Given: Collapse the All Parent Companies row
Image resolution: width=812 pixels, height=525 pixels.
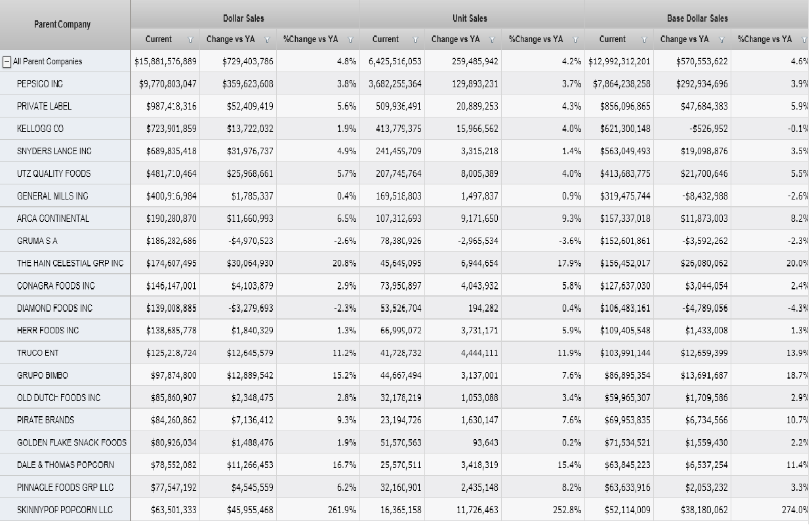Looking at the screenshot, I should pyautogui.click(x=7, y=62).
